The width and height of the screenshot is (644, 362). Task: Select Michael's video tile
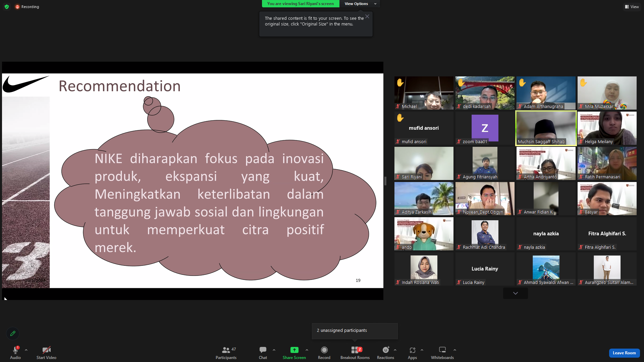point(424,93)
